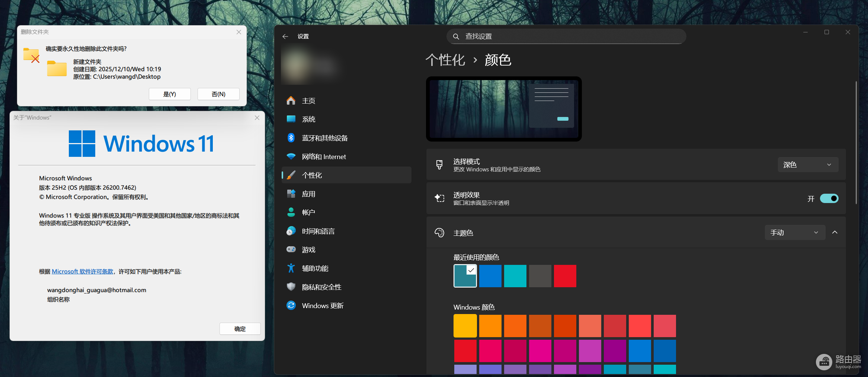Image resolution: width=868 pixels, height=377 pixels.
Task: Click the Windows logo in About Windows dialog
Action: (82, 143)
